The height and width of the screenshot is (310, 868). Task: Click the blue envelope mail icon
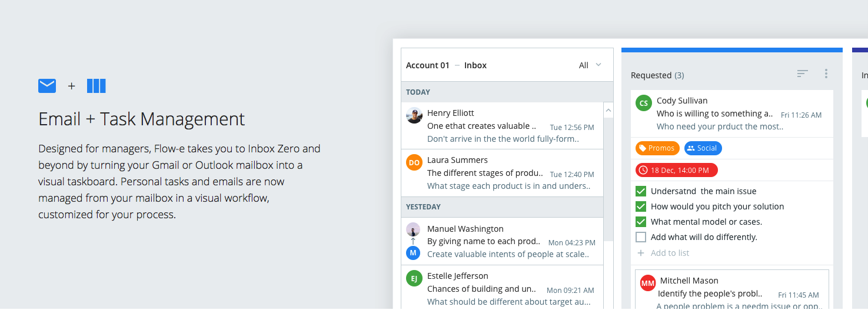point(47,86)
